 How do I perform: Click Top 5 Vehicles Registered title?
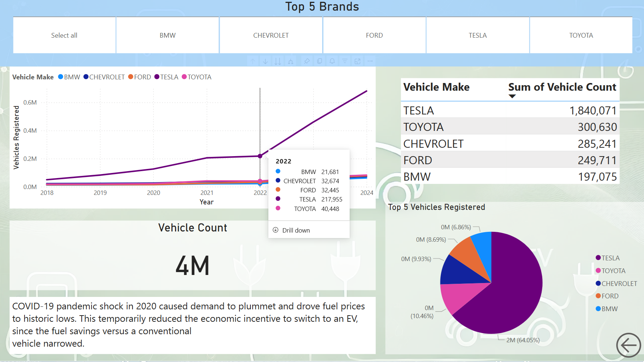coord(436,207)
